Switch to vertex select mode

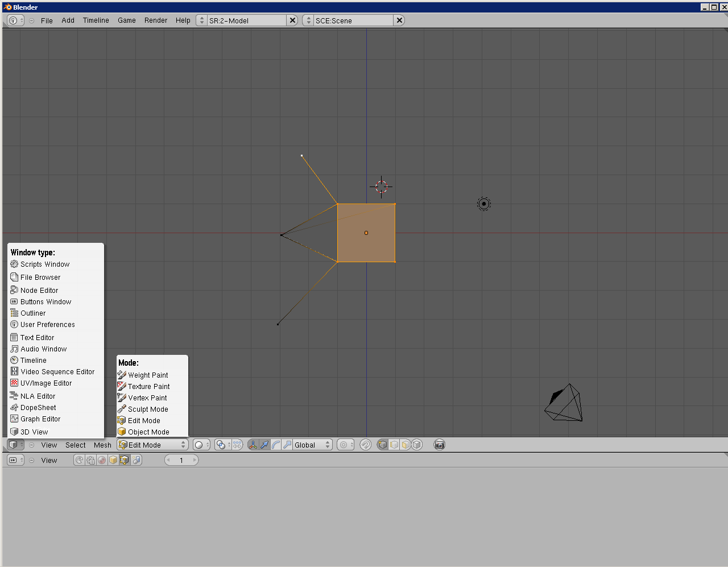(x=383, y=445)
